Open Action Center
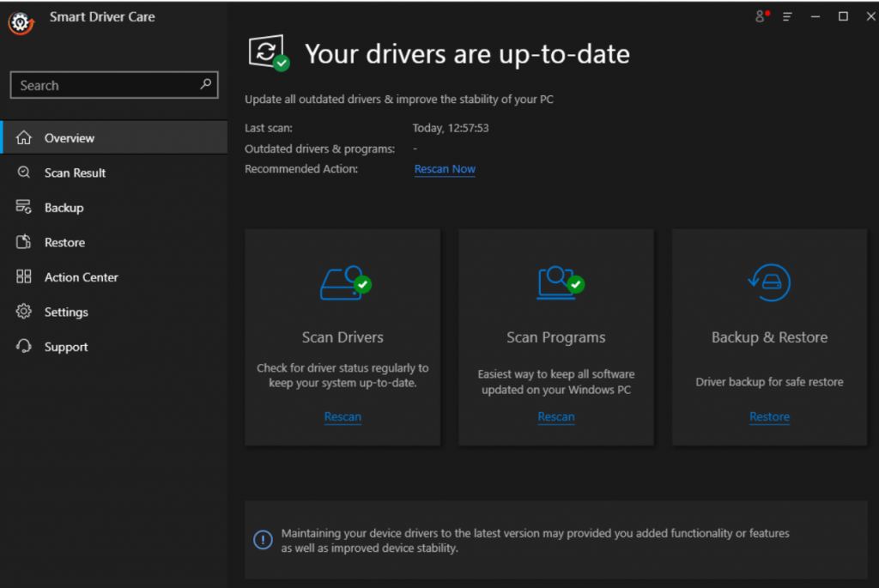 click(x=114, y=276)
